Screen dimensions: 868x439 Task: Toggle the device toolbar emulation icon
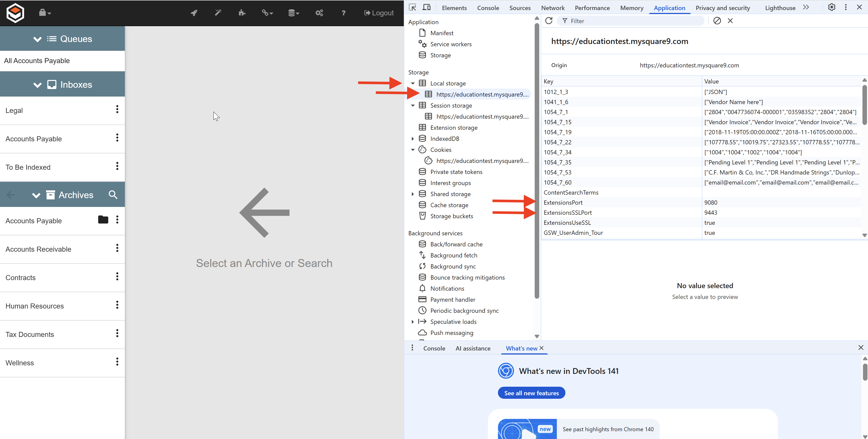click(x=427, y=7)
